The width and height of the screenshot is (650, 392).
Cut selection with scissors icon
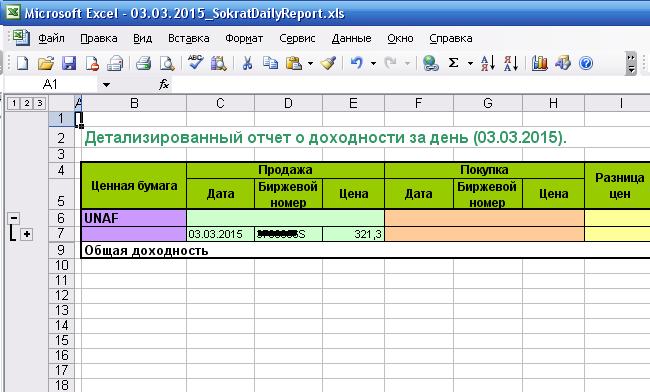247,63
